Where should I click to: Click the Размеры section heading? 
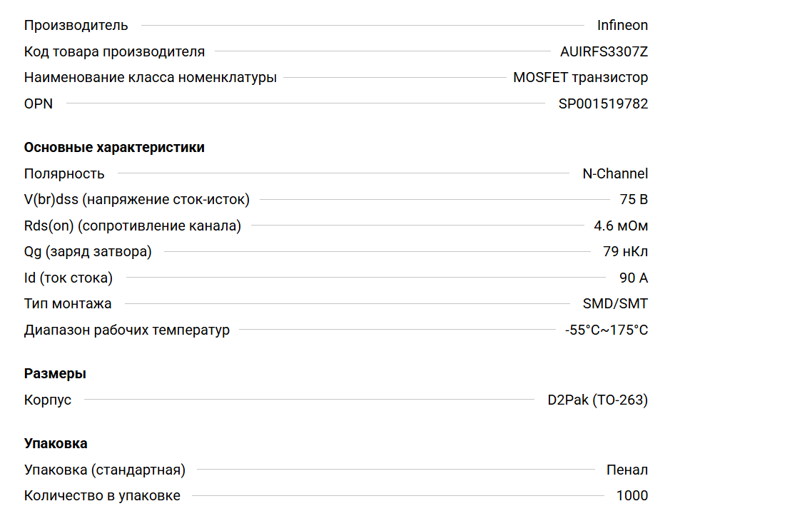[x=55, y=374]
